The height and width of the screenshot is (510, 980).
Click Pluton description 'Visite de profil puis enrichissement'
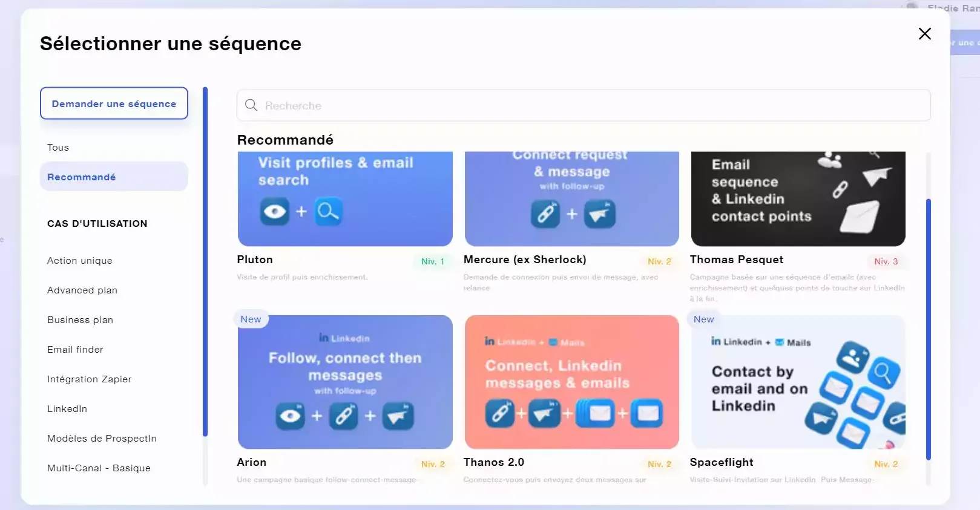[x=302, y=277]
